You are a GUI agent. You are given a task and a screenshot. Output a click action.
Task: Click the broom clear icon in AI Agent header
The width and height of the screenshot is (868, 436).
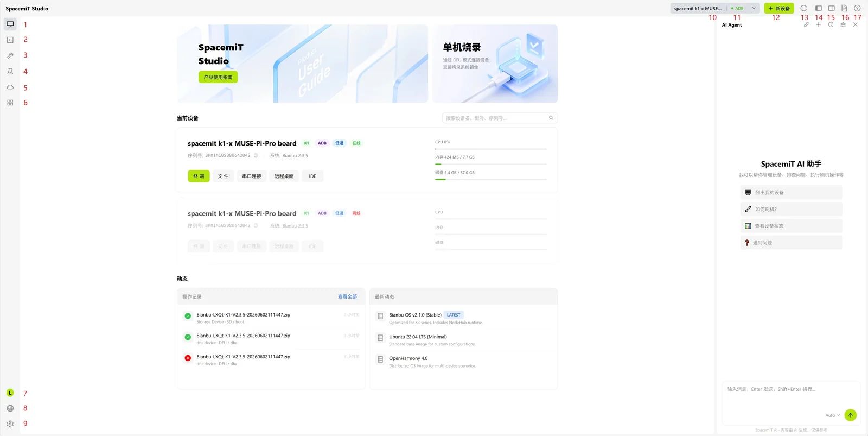point(843,24)
